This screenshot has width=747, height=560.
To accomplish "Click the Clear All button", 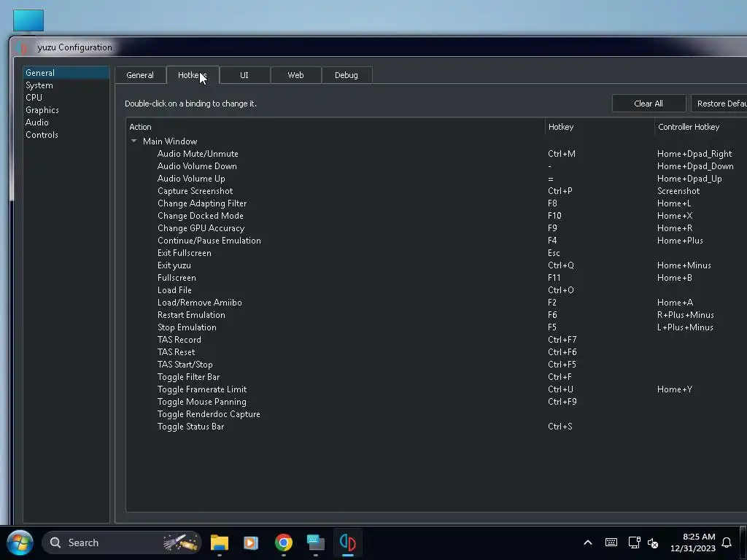I will pyautogui.click(x=649, y=104).
